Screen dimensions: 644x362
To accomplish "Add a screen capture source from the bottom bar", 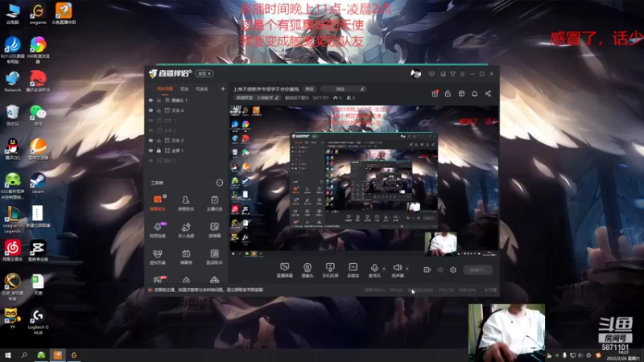I will pos(285,270).
